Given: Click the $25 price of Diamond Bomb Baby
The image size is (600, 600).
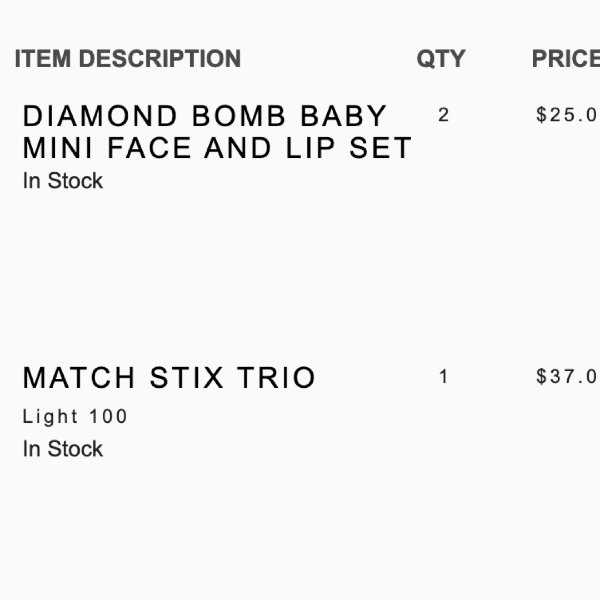Looking at the screenshot, I should coord(568,114).
